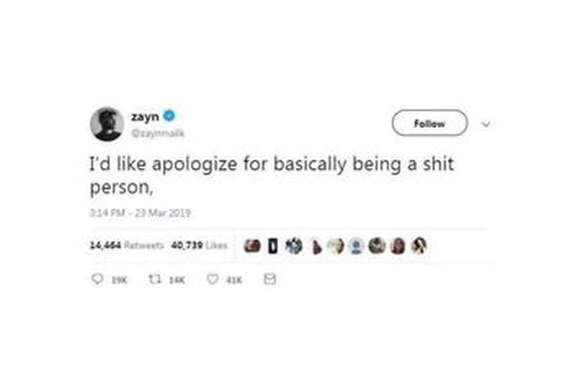Viewport: 588px width, 392px height.
Task: Like the tweet with heart icon
Action: point(213,280)
